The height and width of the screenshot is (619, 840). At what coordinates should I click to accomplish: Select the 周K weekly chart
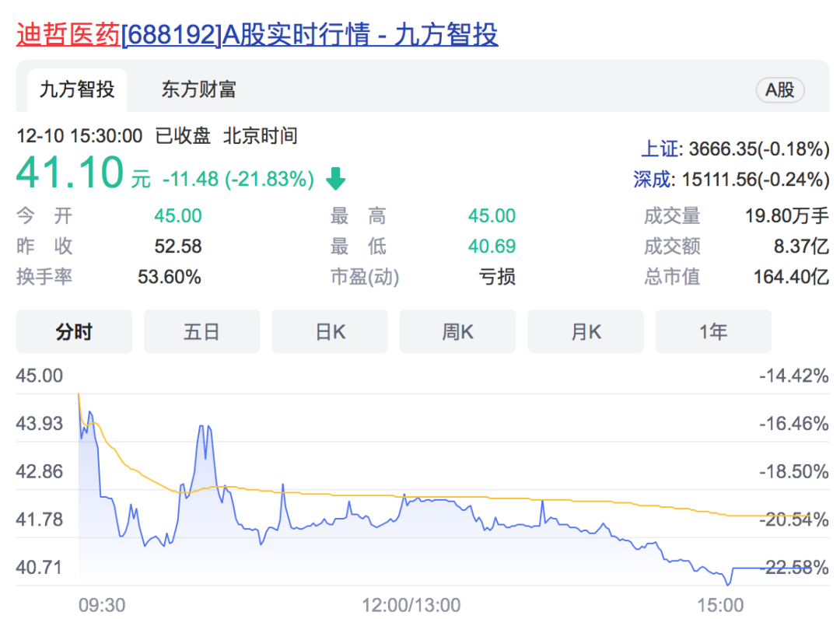[457, 330]
